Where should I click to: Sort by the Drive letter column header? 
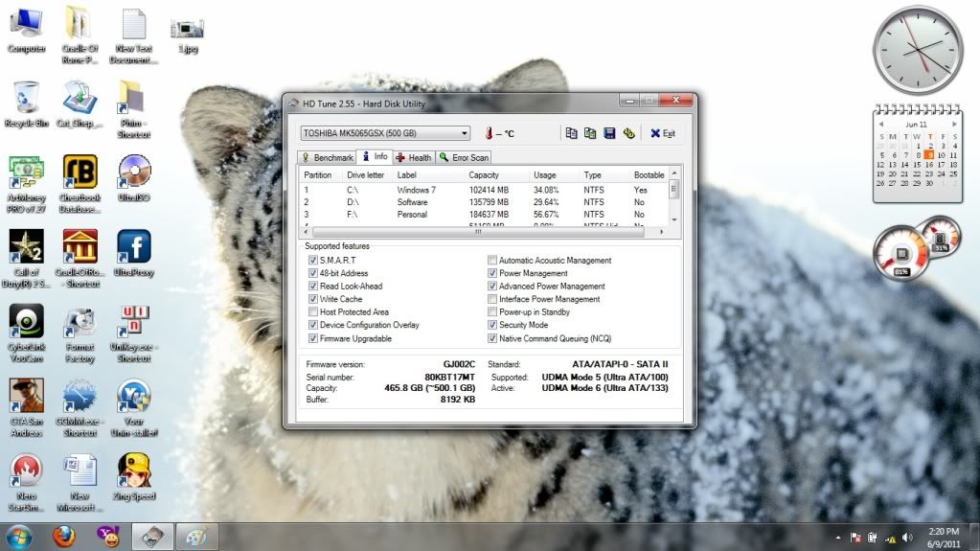point(366,175)
